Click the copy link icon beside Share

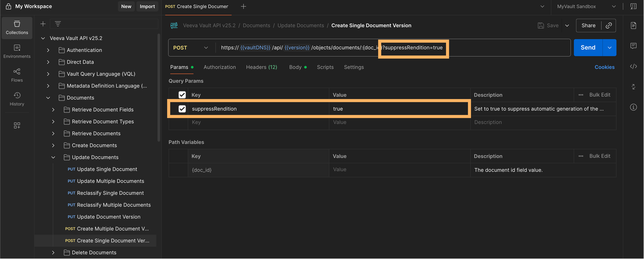[x=608, y=25]
